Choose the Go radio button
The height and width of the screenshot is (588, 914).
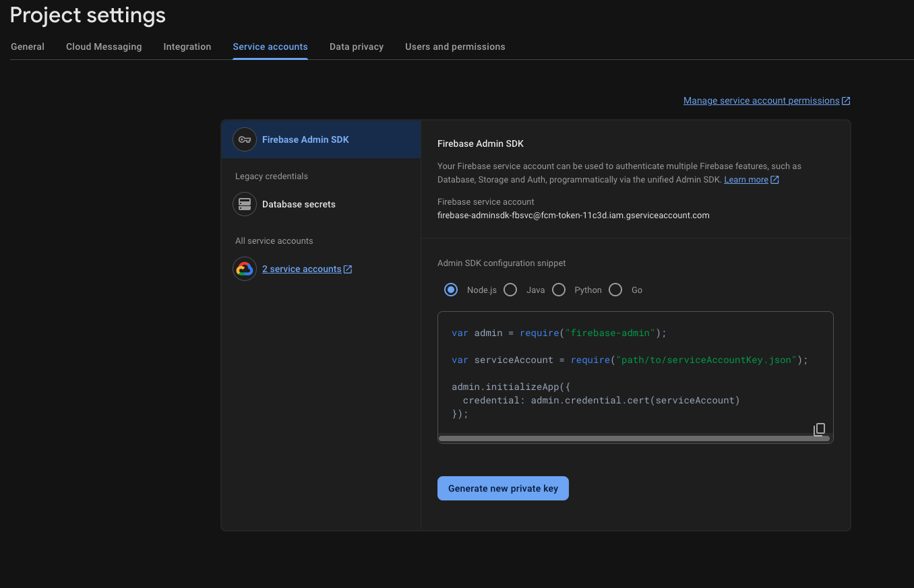click(615, 290)
